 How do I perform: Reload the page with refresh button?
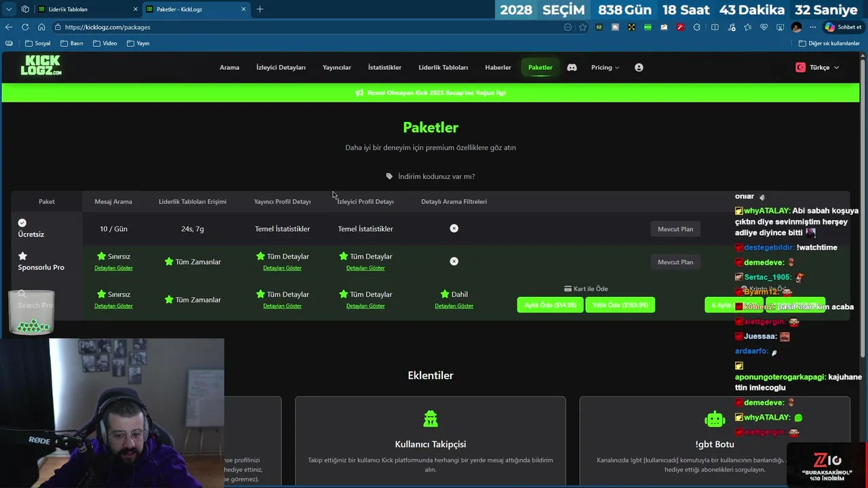pyautogui.click(x=25, y=27)
